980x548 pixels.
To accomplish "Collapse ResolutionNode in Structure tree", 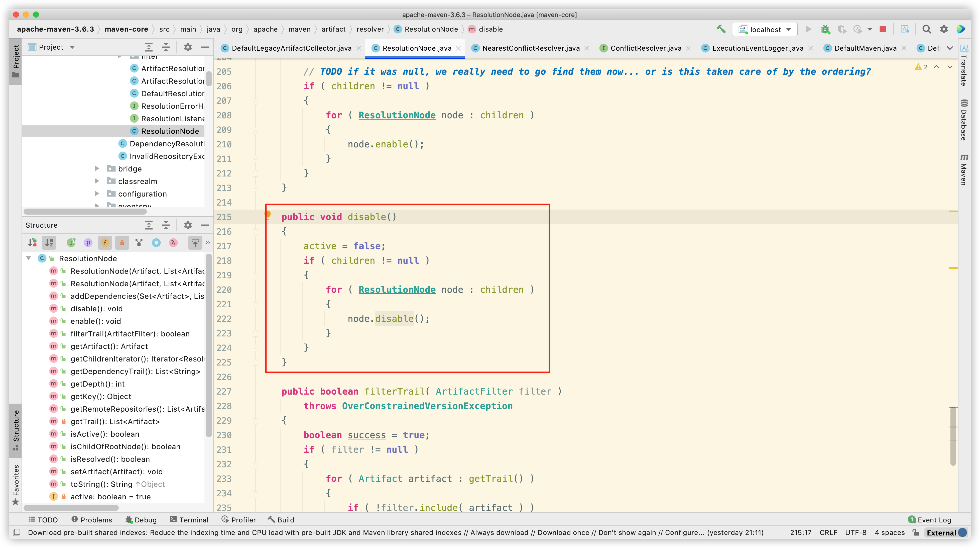I will [x=29, y=258].
